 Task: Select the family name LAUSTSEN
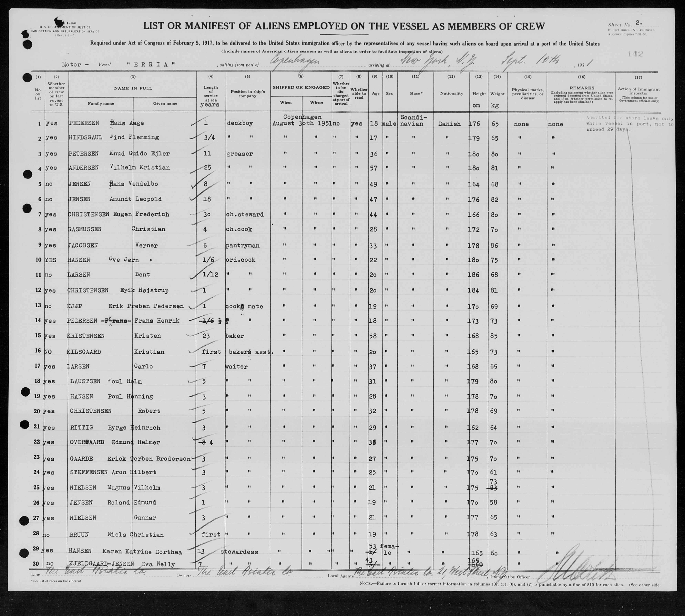[x=85, y=381]
